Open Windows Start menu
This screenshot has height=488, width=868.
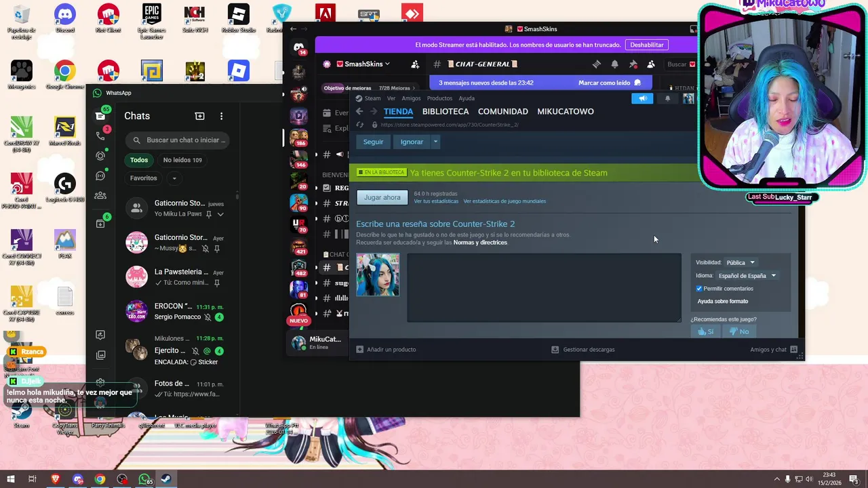[x=10, y=479]
